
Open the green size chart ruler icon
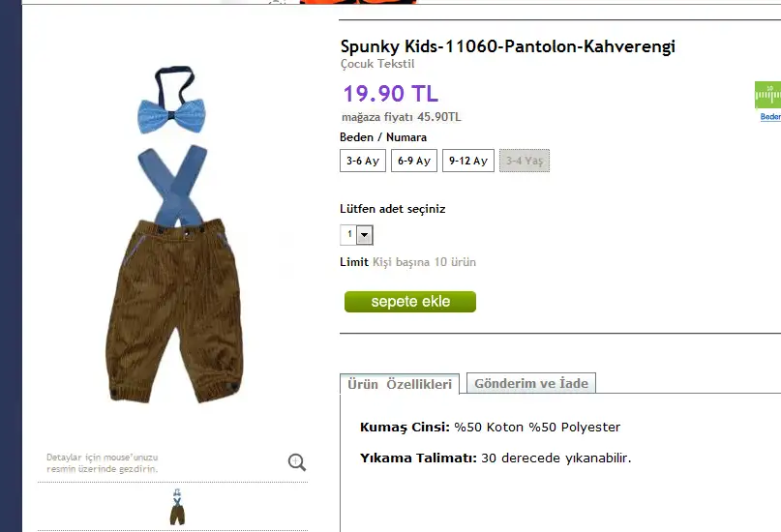(767, 95)
